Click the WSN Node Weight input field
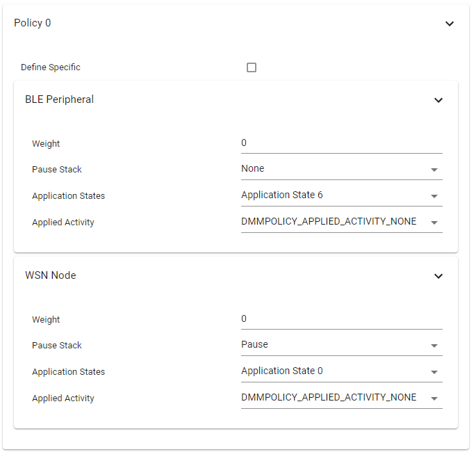The height and width of the screenshot is (452, 476). 341,319
